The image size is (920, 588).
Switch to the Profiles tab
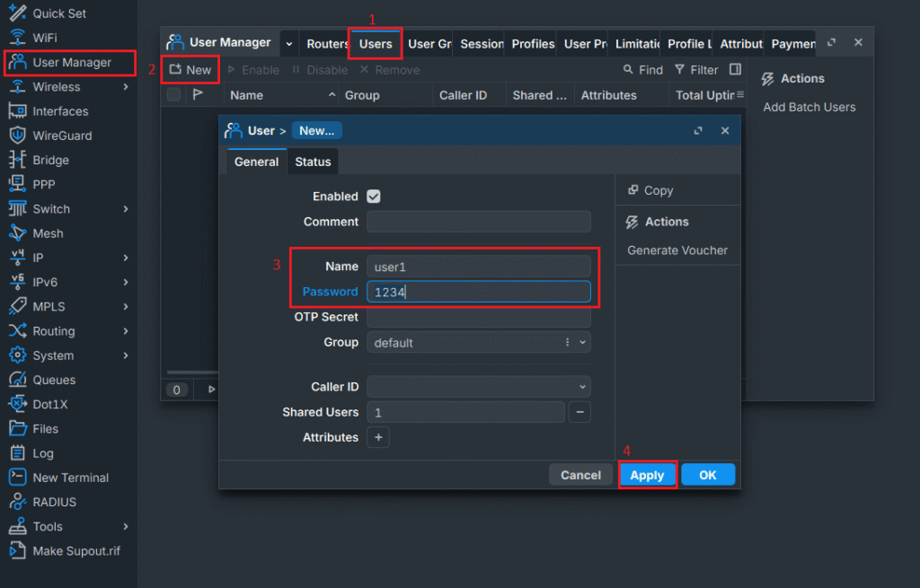(533, 44)
